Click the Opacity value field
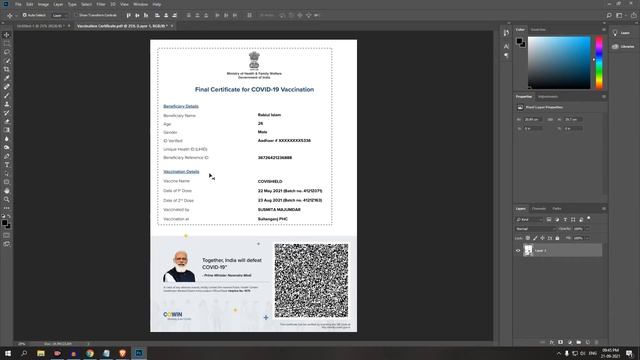The height and width of the screenshot is (360, 640). 578,229
